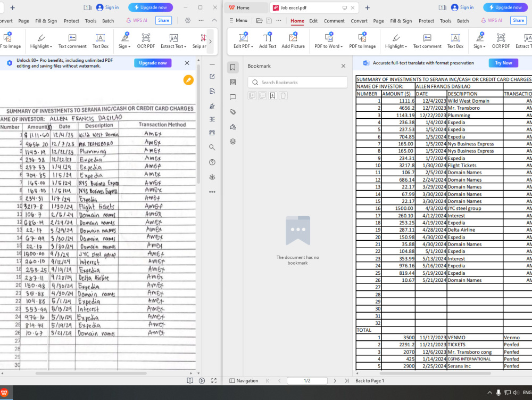Open the layers panel icon in sidebar
The image size is (532, 400).
pyautogui.click(x=233, y=142)
